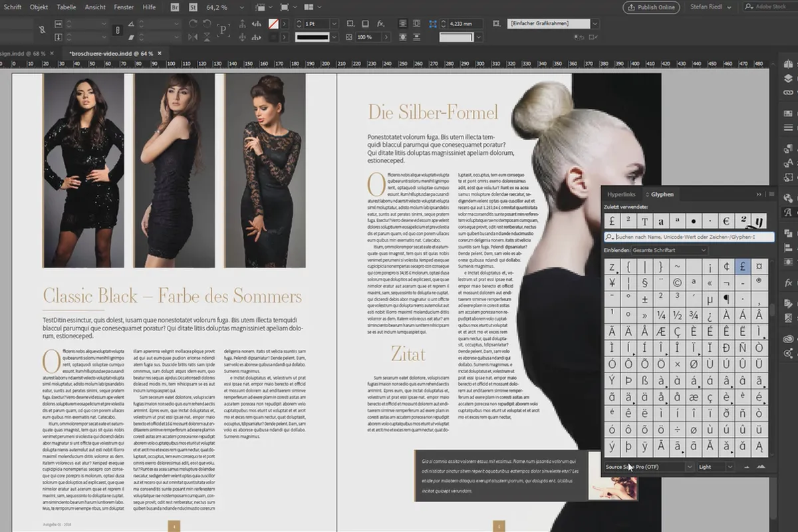
Task: Click the fill color none swatch
Action: coord(273,24)
